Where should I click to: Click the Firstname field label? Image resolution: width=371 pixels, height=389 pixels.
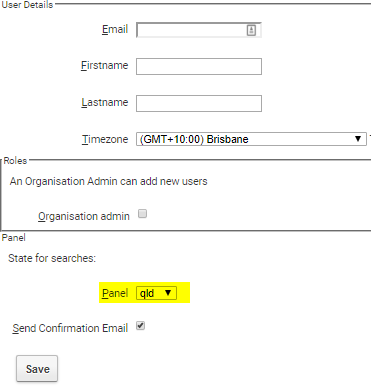104,65
